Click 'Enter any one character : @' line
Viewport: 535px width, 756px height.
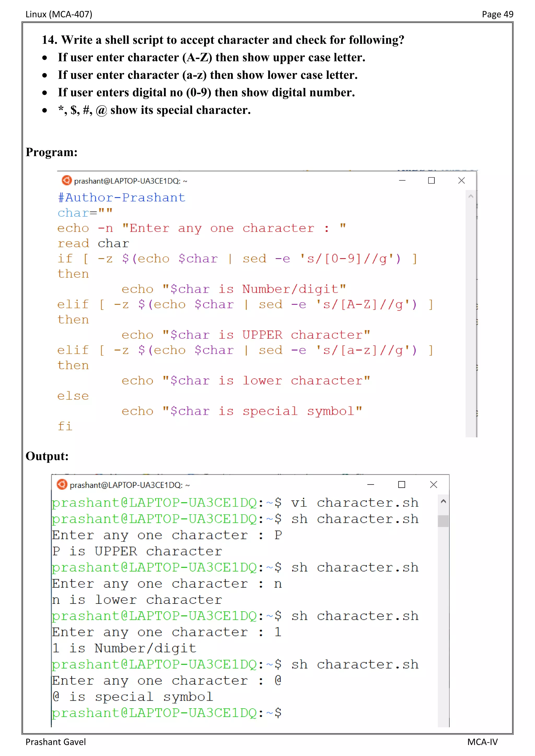[x=167, y=681]
